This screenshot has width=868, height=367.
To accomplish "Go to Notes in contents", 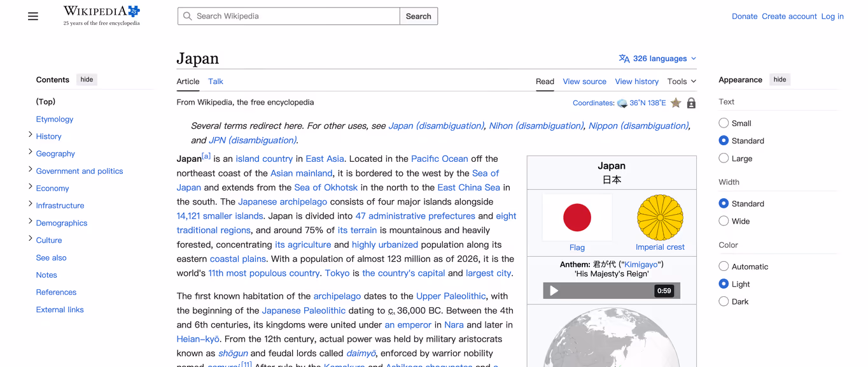I will [46, 275].
